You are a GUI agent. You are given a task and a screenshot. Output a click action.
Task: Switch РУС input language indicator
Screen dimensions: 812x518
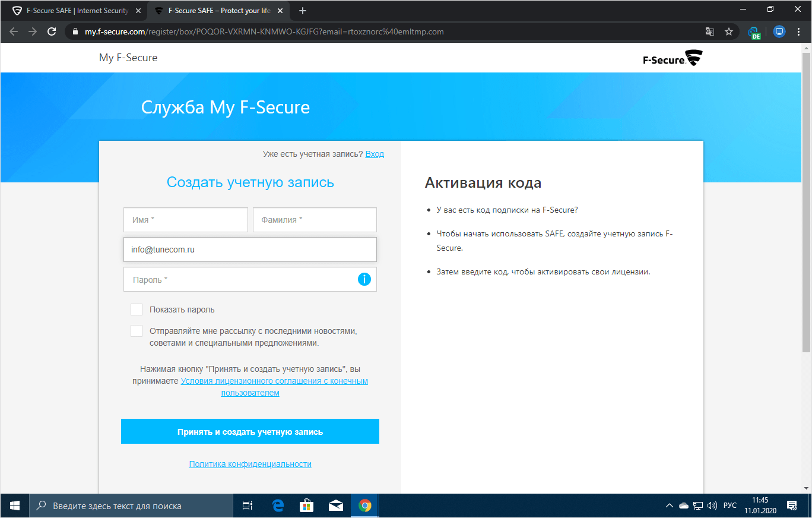[x=729, y=506]
